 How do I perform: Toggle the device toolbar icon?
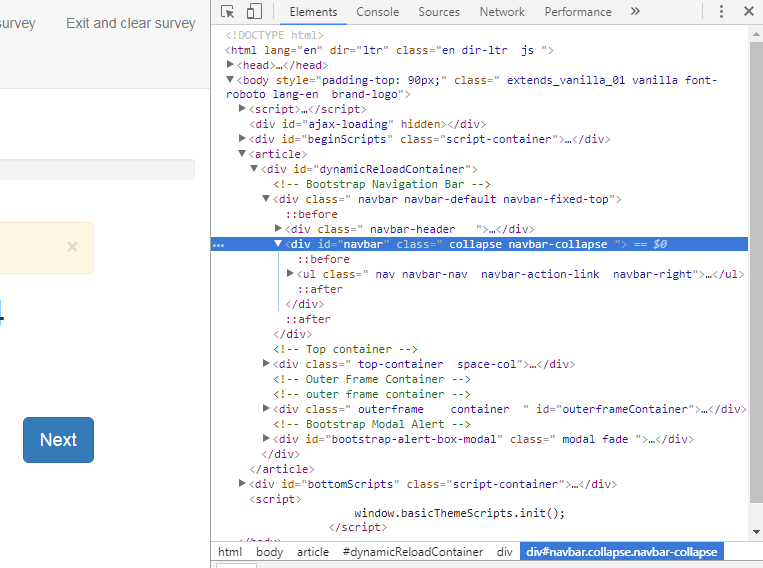click(x=254, y=12)
